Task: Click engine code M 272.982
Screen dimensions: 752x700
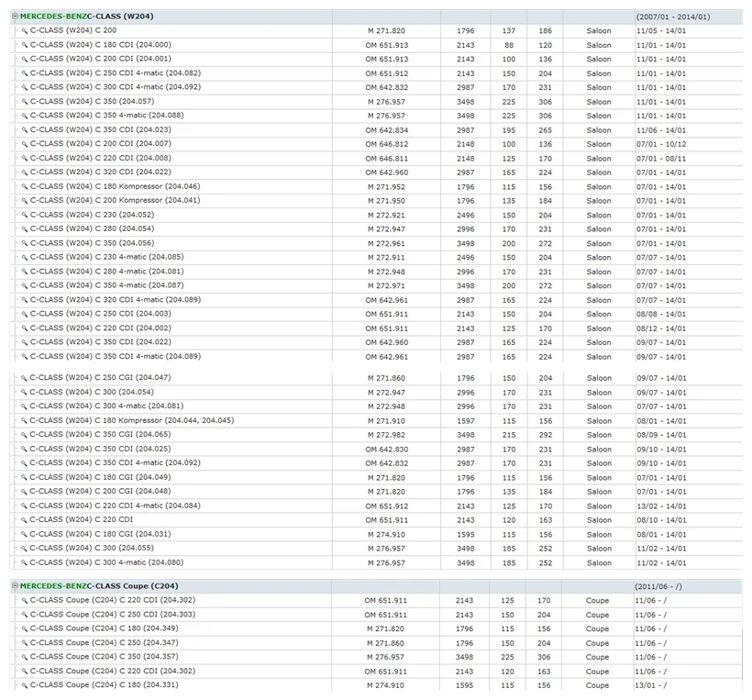Action: pyautogui.click(x=387, y=435)
